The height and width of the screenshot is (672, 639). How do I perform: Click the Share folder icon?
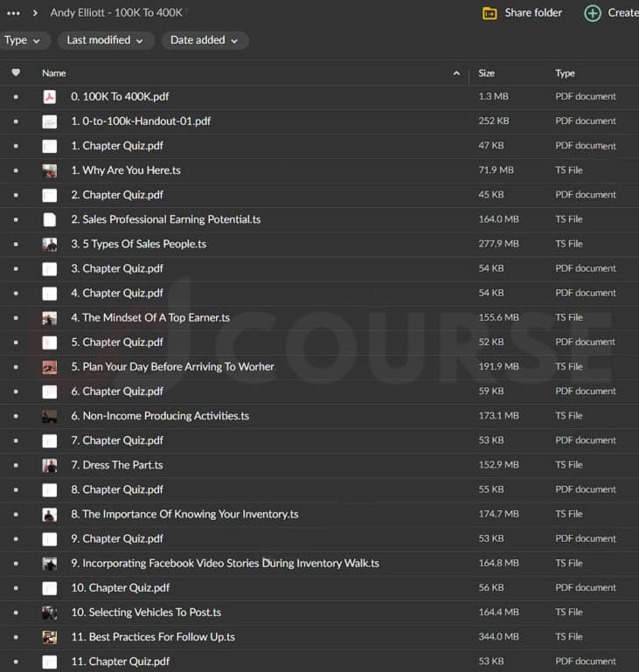click(490, 13)
